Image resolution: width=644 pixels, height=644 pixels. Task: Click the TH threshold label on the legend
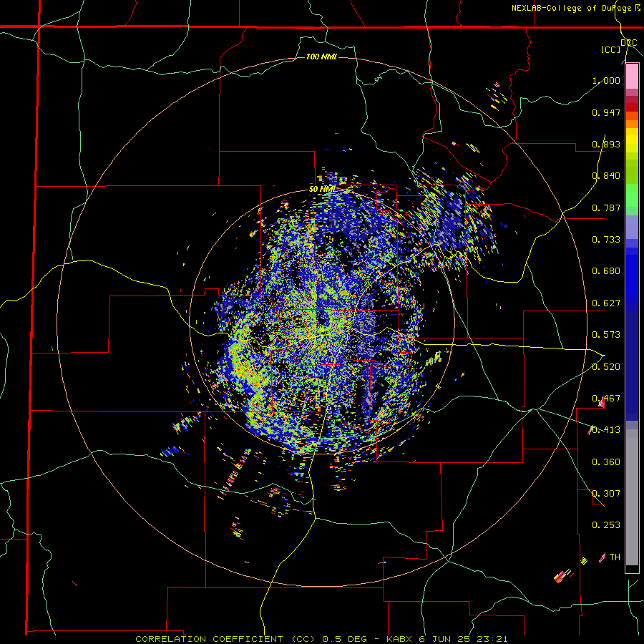(615, 557)
